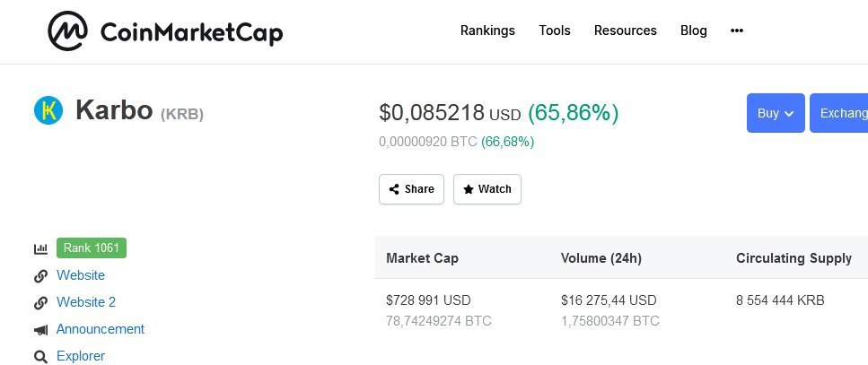Click the green Rank 1061 badge

pyautogui.click(x=92, y=248)
